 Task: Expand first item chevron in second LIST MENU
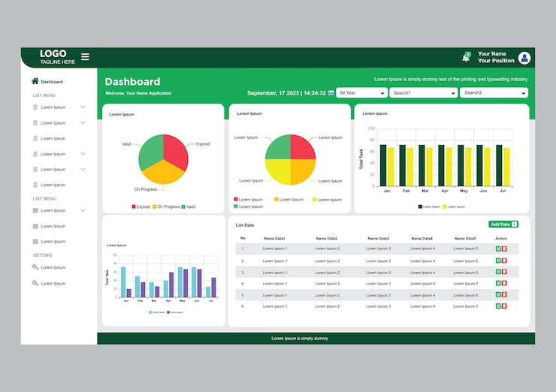(x=83, y=210)
